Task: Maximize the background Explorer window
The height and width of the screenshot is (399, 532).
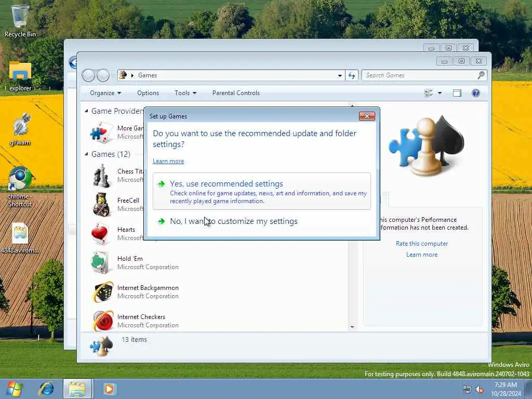Action: (x=448, y=48)
